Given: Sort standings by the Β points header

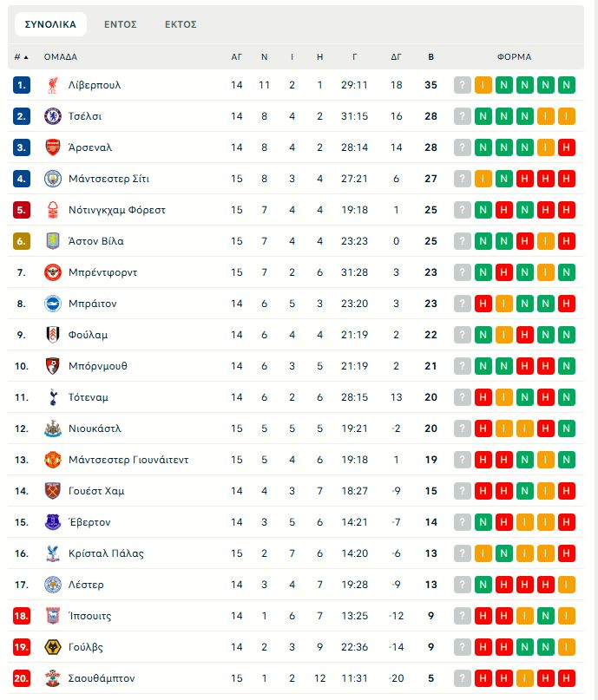Looking at the screenshot, I should (x=431, y=57).
